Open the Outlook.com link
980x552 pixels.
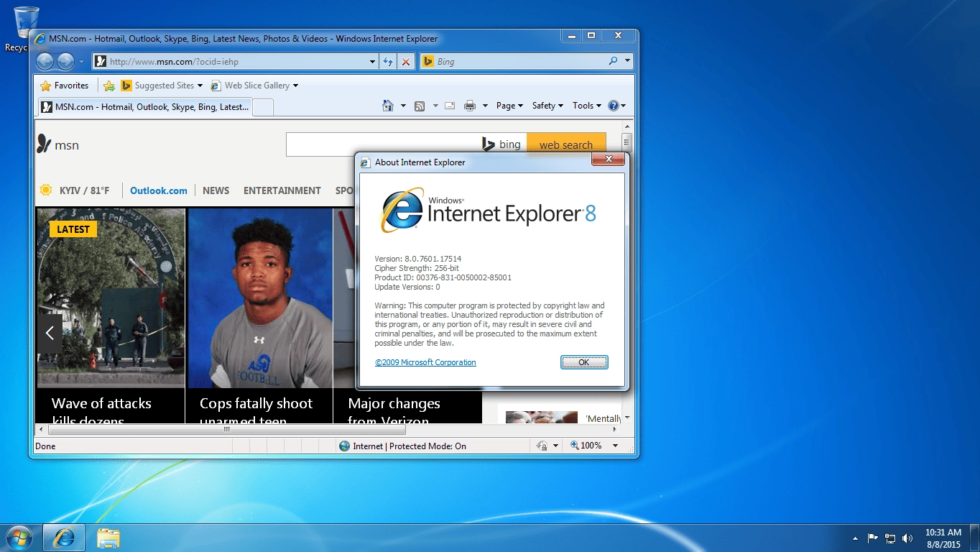point(159,190)
